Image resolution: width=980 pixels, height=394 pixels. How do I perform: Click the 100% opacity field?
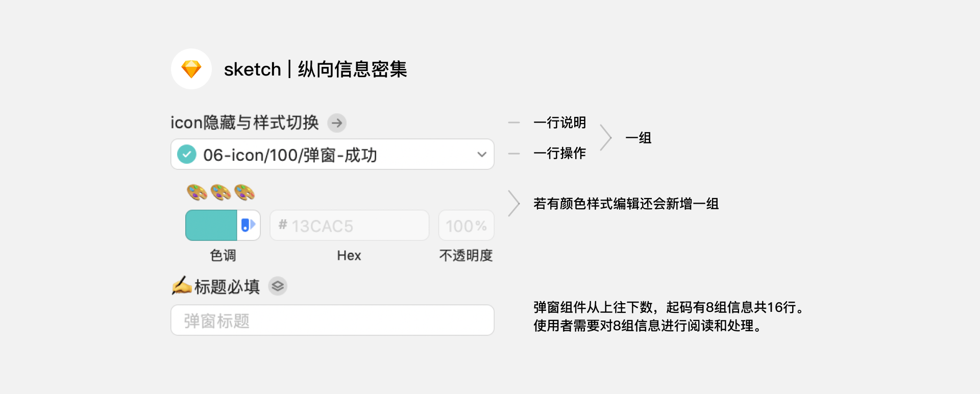(x=466, y=226)
